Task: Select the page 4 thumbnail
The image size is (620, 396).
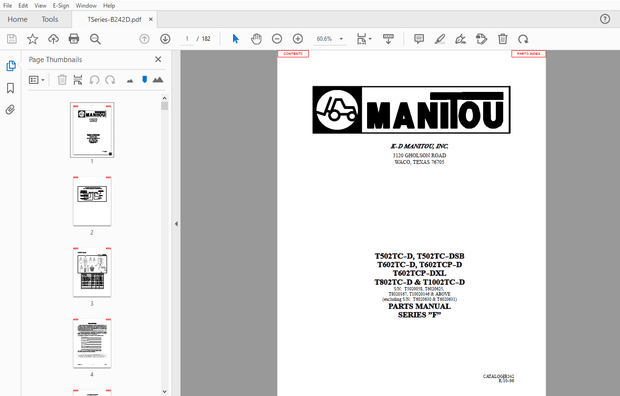Action: point(92,343)
